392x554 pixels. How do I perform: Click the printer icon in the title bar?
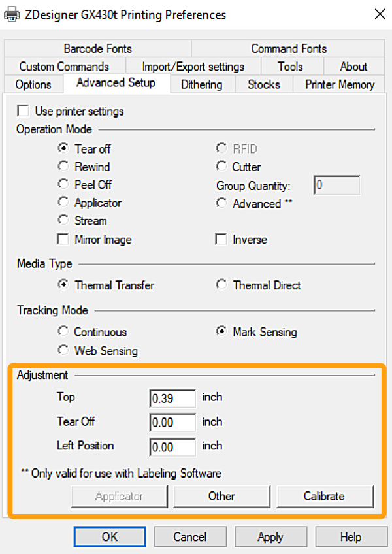pos(12,14)
